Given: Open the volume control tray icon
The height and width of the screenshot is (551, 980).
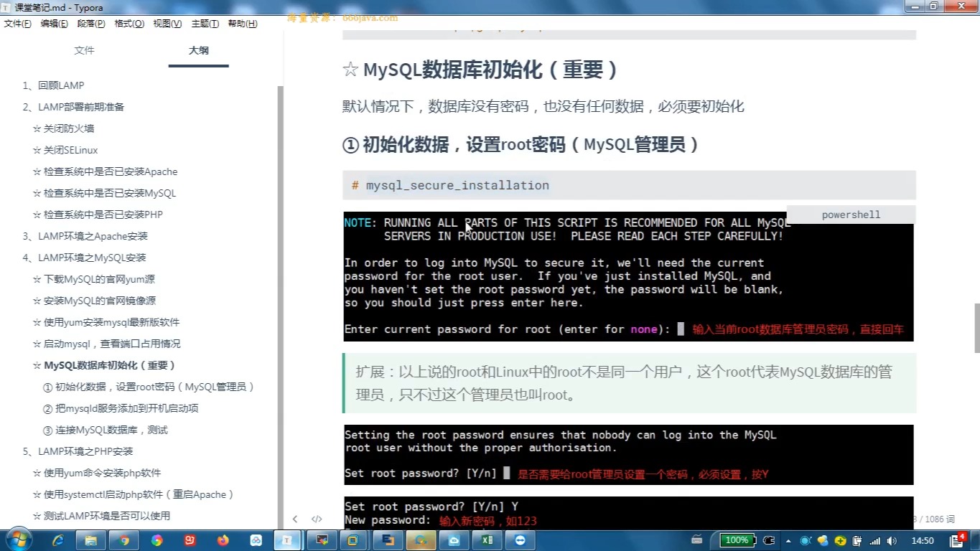Looking at the screenshot, I should coord(891,540).
